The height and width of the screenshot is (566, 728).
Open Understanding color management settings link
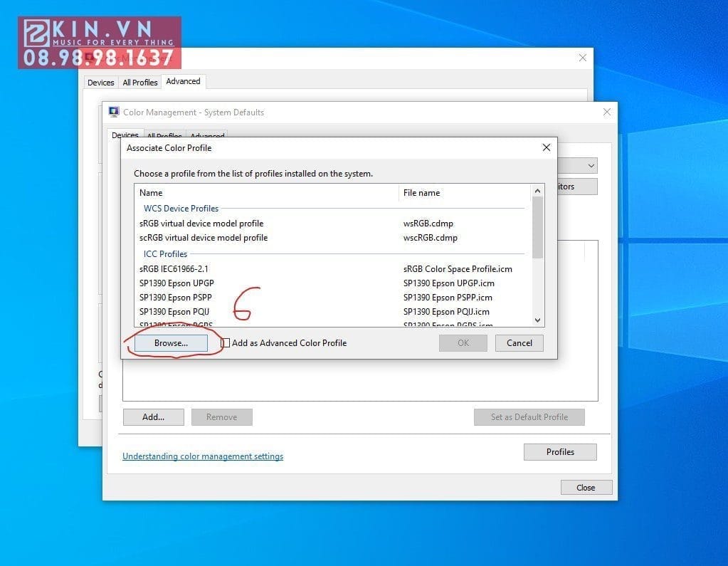click(203, 456)
